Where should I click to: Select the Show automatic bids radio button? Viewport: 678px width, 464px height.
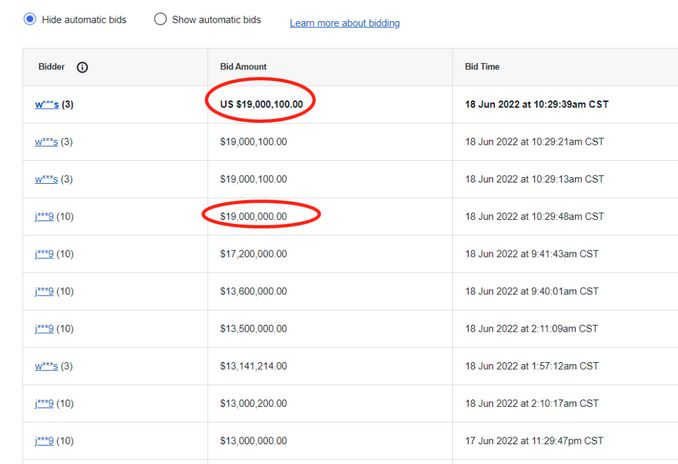(x=160, y=19)
